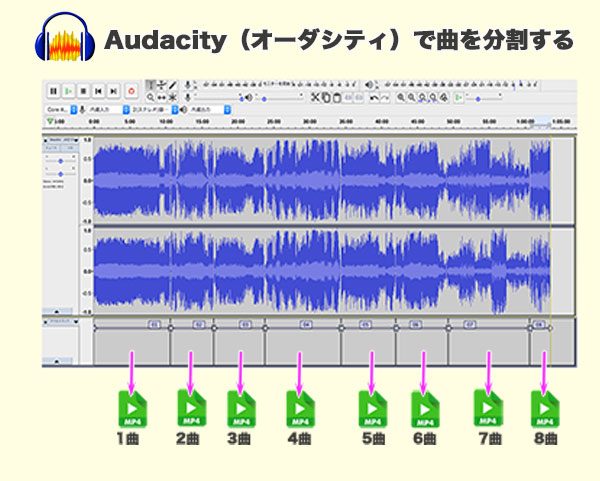
Task: Toggle Solo on the audio track
Action: point(70,148)
